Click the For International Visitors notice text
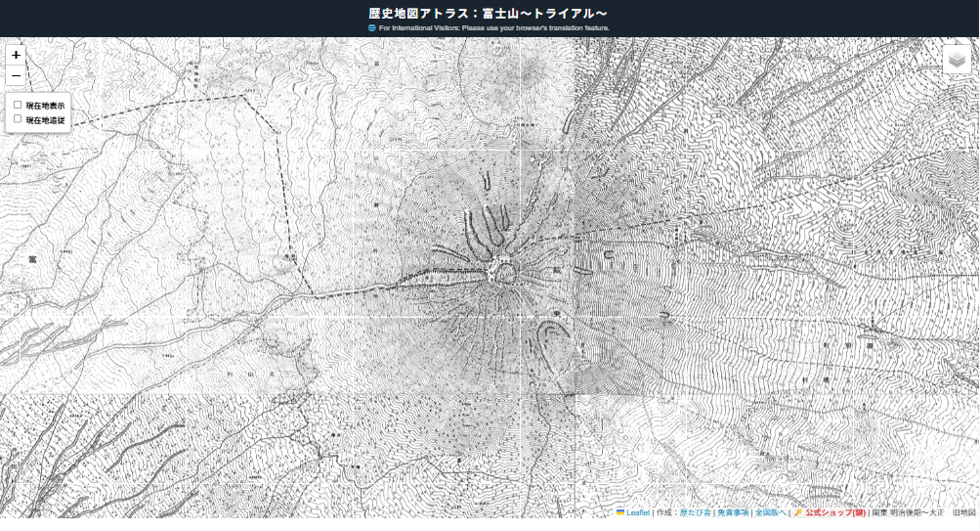 [x=493, y=28]
